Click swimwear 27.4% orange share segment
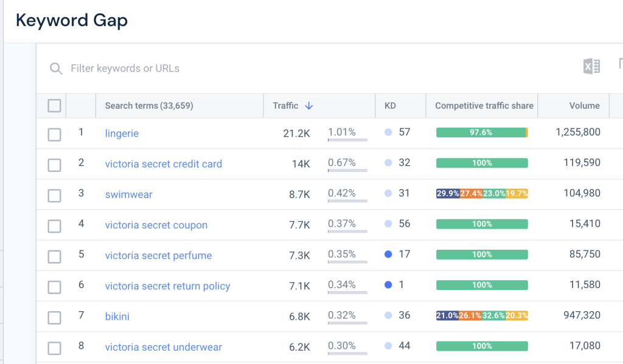 472,194
